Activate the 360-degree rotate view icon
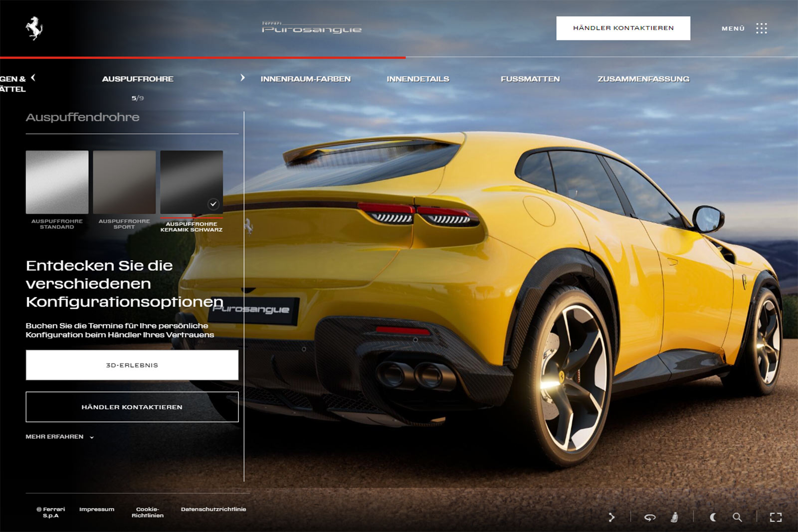The width and height of the screenshot is (798, 532). (649, 517)
